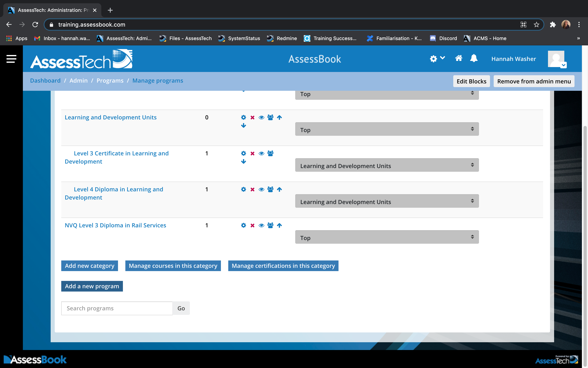Edit settings gear for NVQ Level 3 Diploma
Screen dimensions: 588x368
coord(243,225)
